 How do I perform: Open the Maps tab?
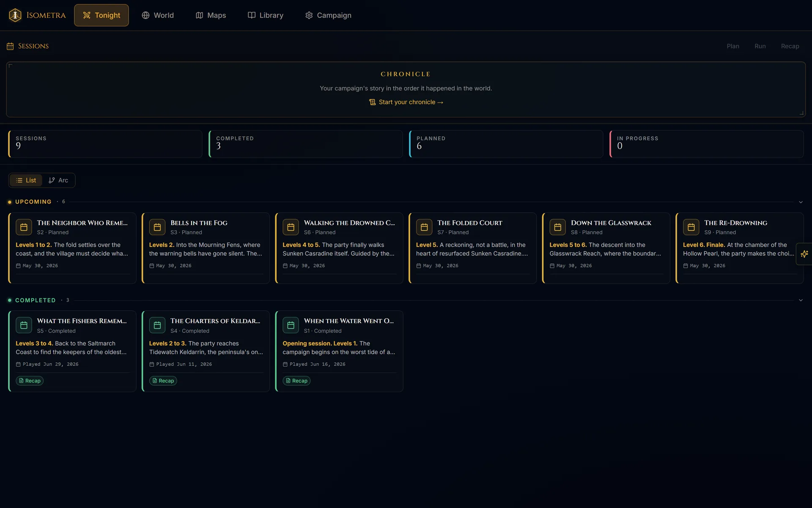(211, 15)
